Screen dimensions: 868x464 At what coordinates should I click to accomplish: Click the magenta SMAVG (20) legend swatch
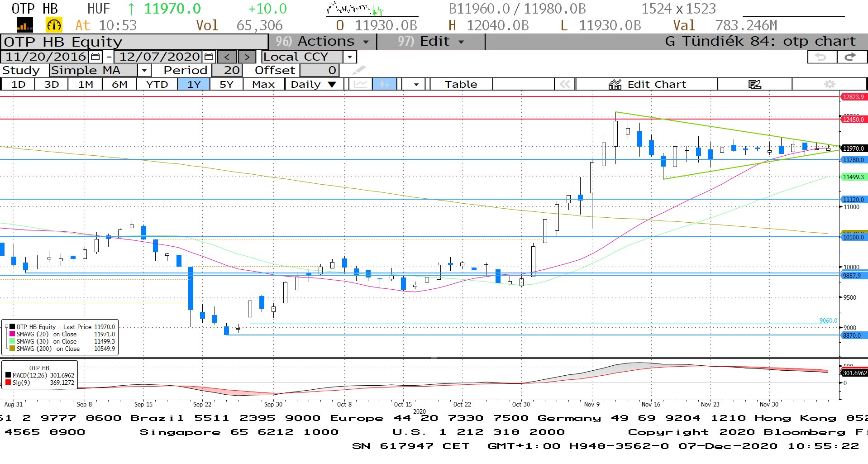(12, 334)
